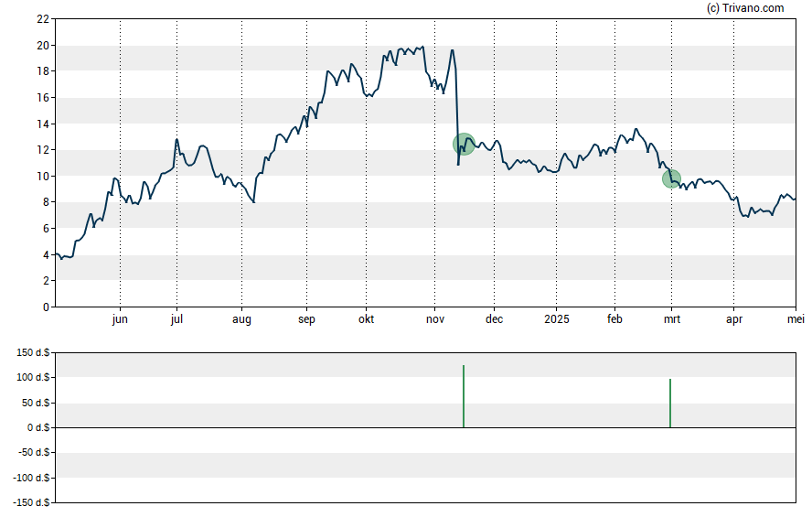The image size is (812, 517).
Task: Click the 'sep' x-axis label
Action: 306,319
